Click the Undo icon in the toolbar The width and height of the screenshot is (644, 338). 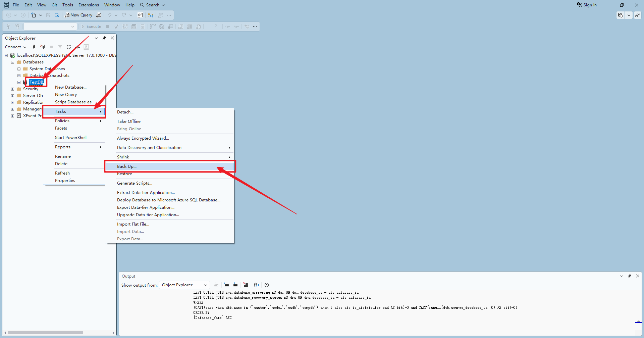(x=109, y=15)
